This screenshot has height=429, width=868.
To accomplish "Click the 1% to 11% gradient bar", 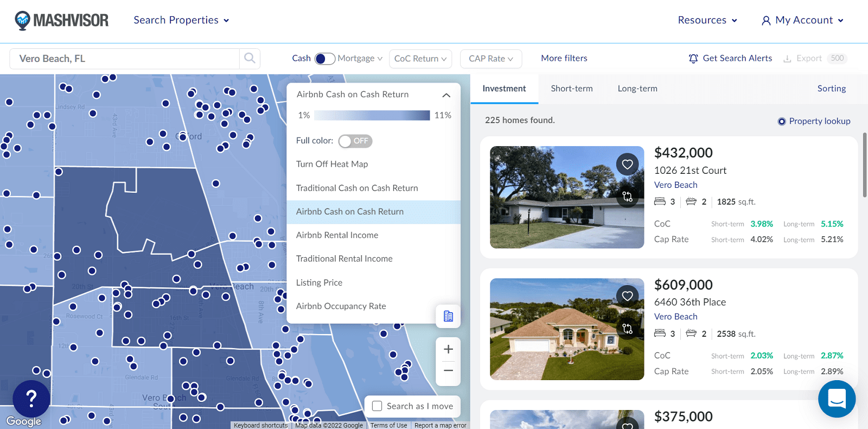I will pos(372,115).
